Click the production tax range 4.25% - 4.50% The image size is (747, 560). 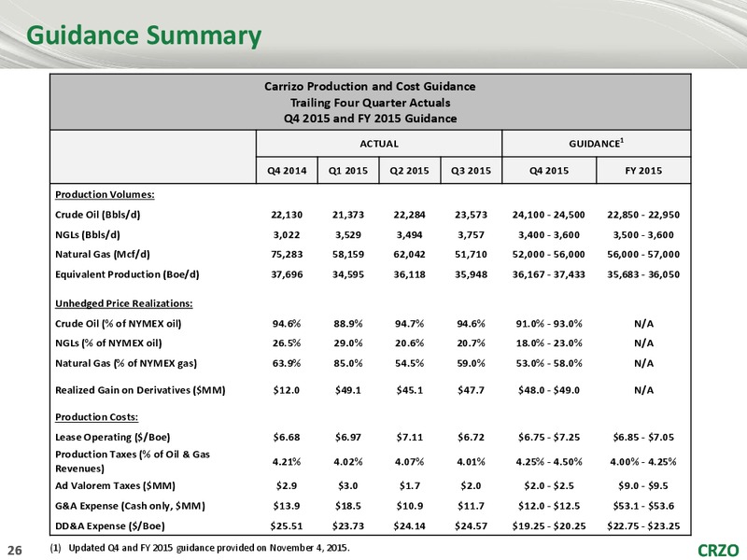click(x=549, y=461)
